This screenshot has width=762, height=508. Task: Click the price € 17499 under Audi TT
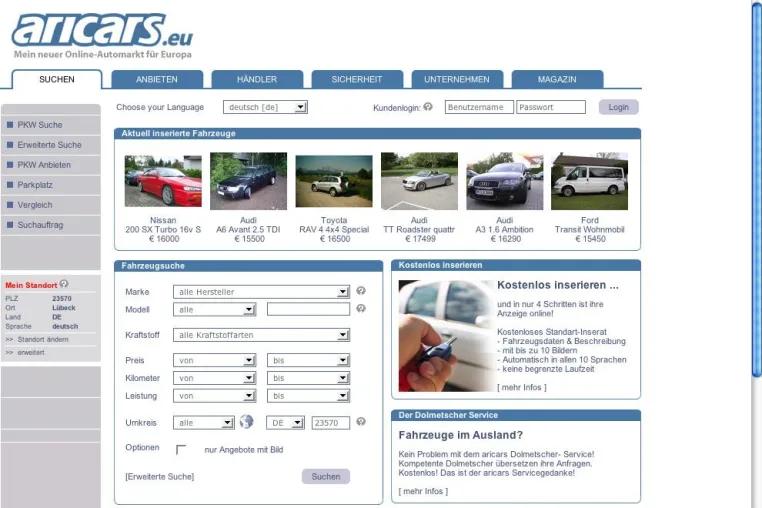point(420,239)
